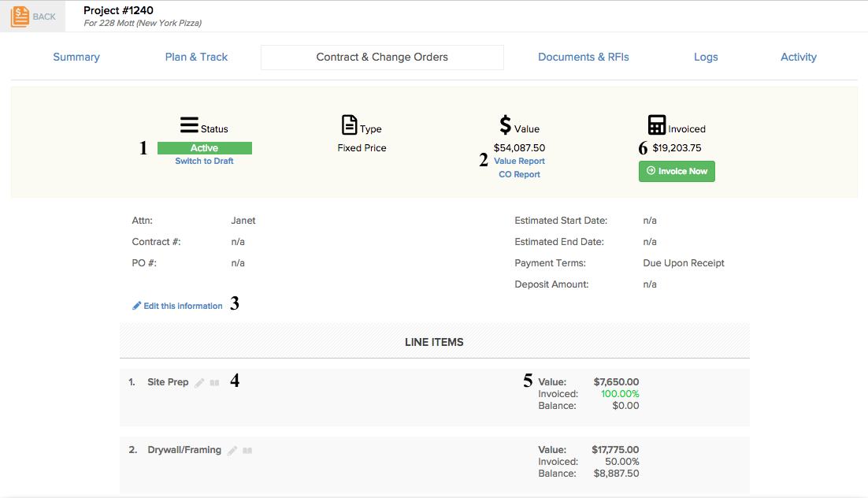Image resolution: width=868 pixels, height=498 pixels.
Task: Open the Value Report link
Action: point(519,162)
